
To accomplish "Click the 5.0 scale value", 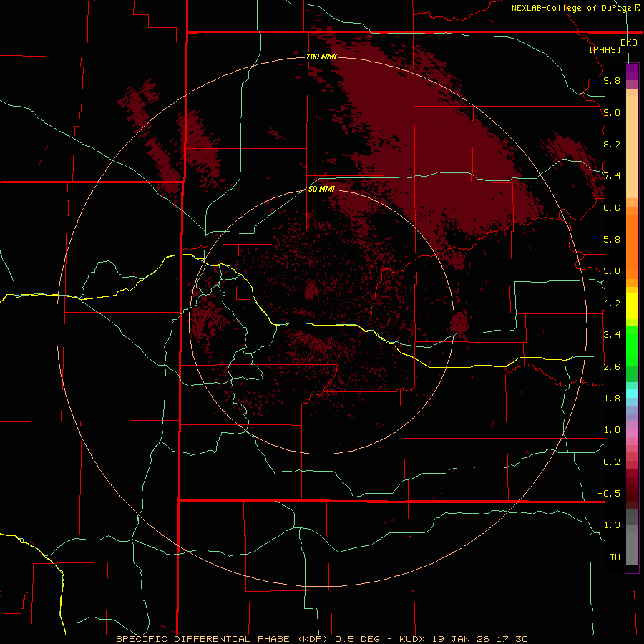I will [x=612, y=271].
